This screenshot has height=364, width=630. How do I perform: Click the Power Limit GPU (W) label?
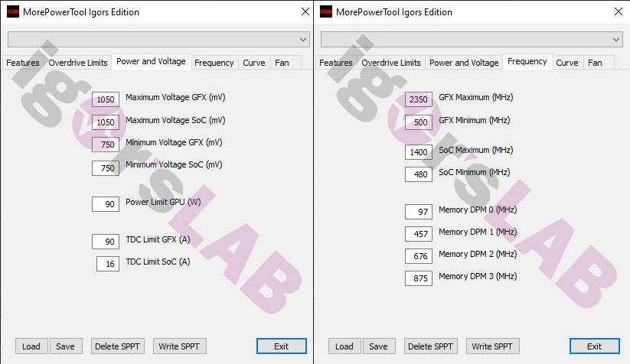163,203
